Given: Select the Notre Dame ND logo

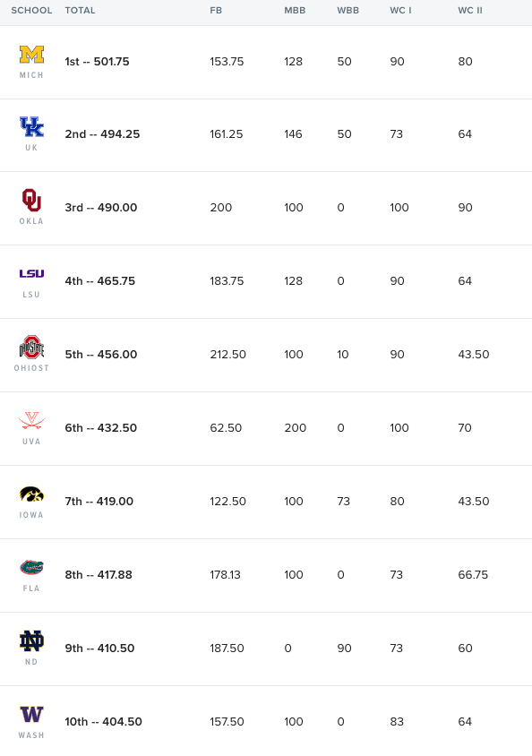Looking at the screenshot, I should pyautogui.click(x=31, y=640).
